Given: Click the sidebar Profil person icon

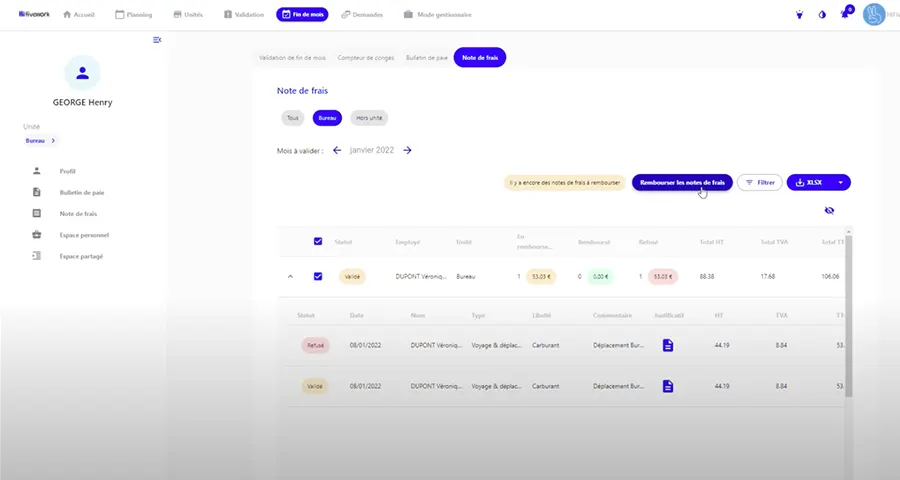Looking at the screenshot, I should click(x=37, y=171).
